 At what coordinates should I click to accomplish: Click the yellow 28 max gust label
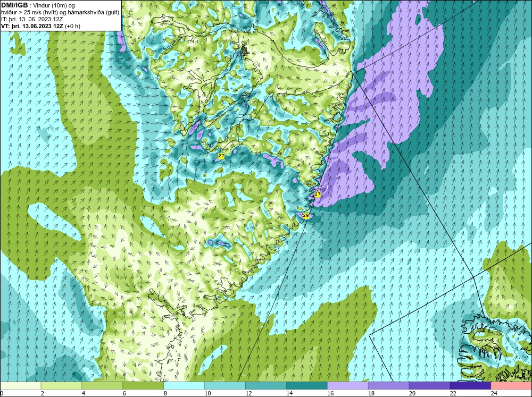(306, 215)
